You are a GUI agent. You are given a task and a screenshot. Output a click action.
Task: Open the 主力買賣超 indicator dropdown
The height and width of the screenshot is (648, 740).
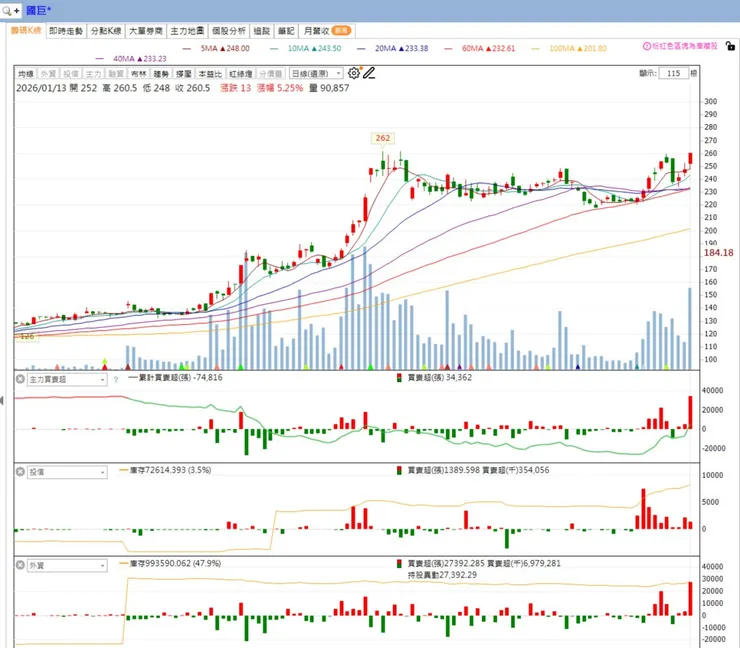tap(67, 379)
